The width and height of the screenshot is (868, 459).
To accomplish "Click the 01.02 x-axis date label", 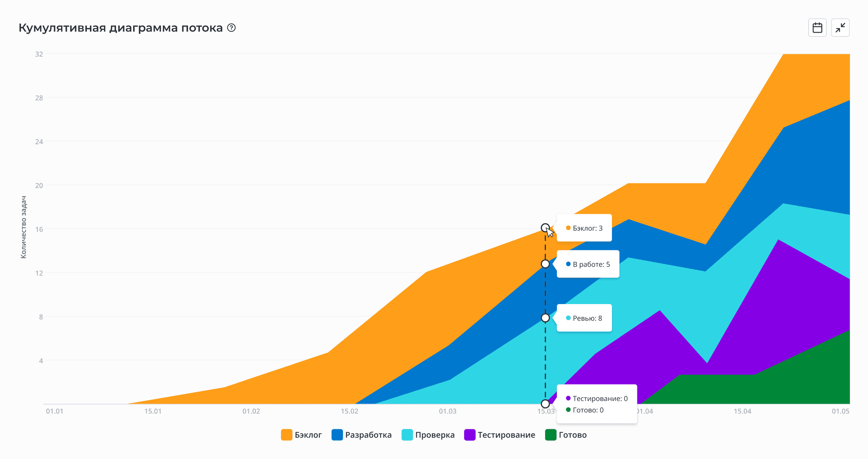I will click(x=251, y=411).
